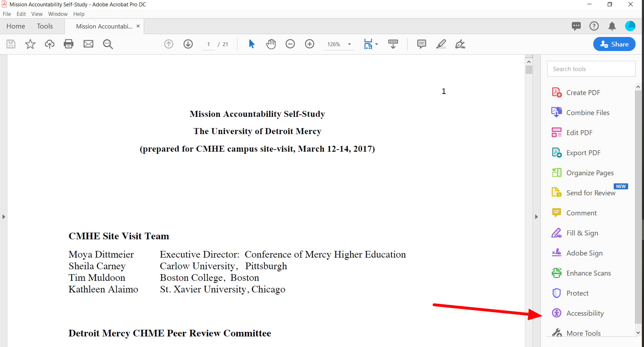Activate the Hand pan tool
This screenshot has height=347, width=644.
tap(271, 44)
